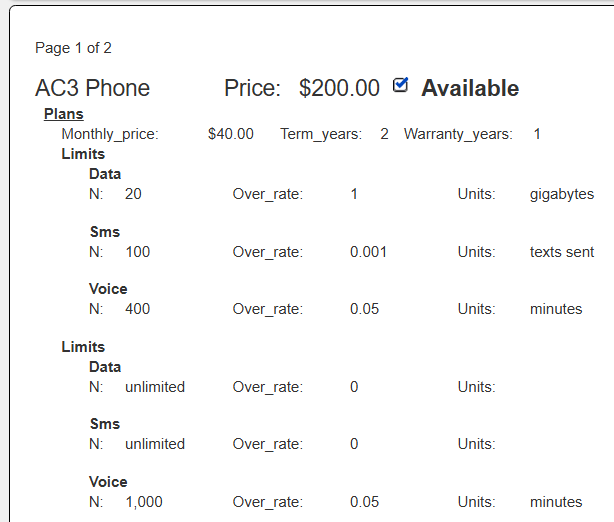Select the second Limits heading
Image resolution: width=614 pixels, height=522 pixels.
pos(83,347)
